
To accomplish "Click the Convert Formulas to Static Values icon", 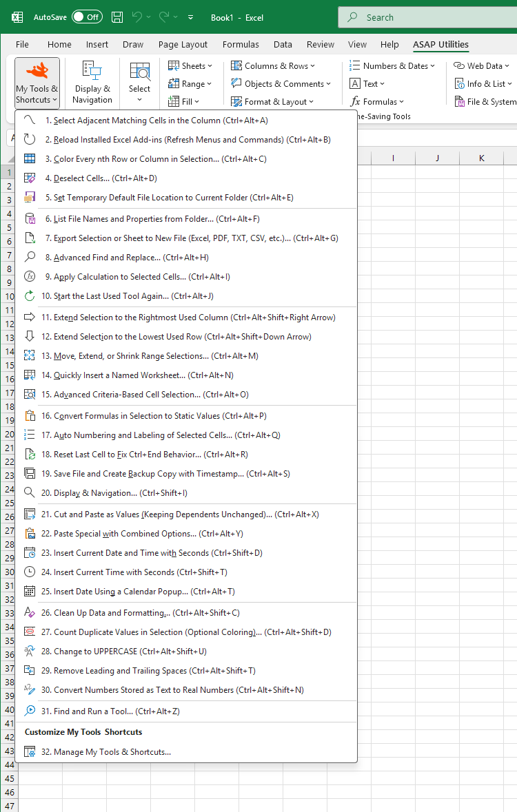I will (x=30, y=416).
